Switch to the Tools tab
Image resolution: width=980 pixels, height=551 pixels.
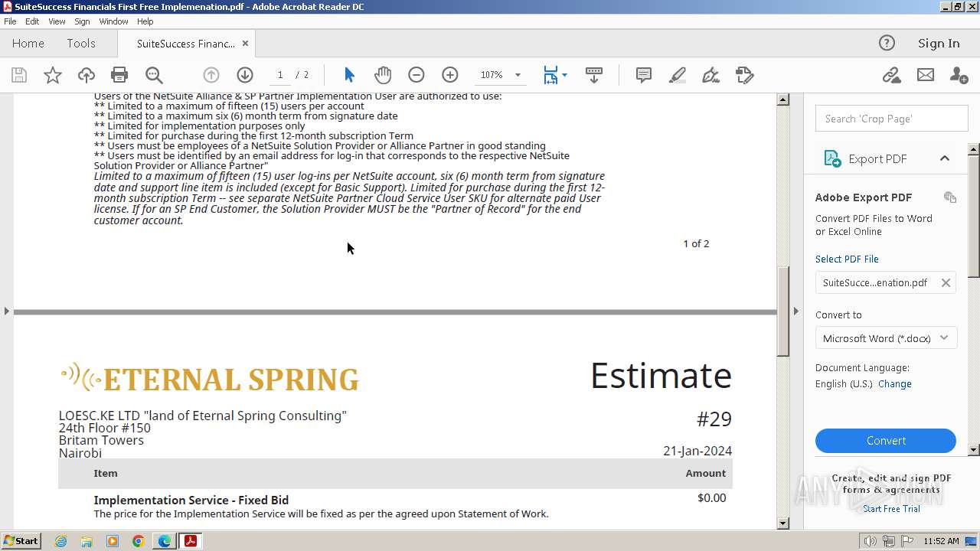[81, 44]
